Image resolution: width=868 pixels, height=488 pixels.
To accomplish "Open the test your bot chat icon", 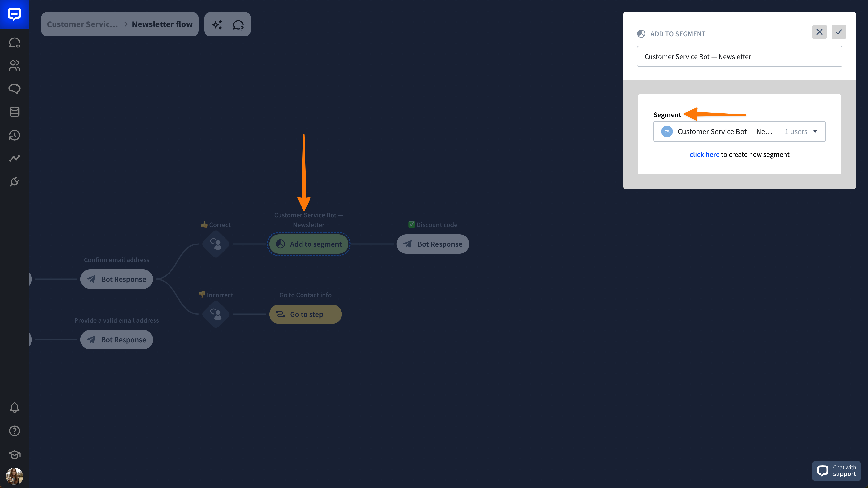I will [x=238, y=25].
